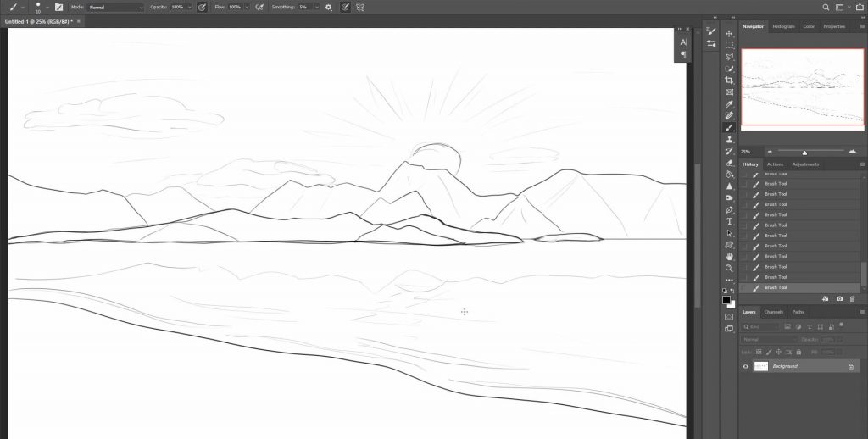
Task: Select the Hand tool
Action: 729,256
